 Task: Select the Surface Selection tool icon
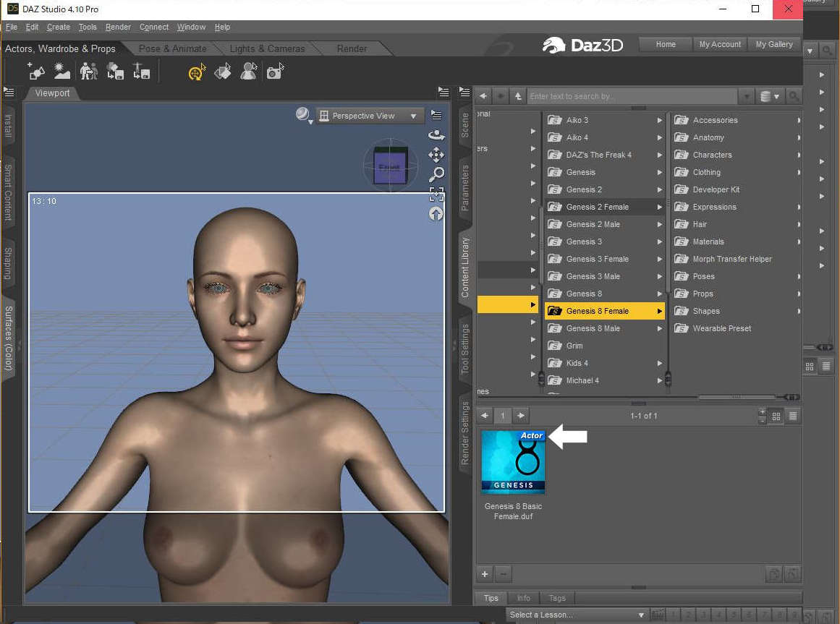(x=223, y=72)
